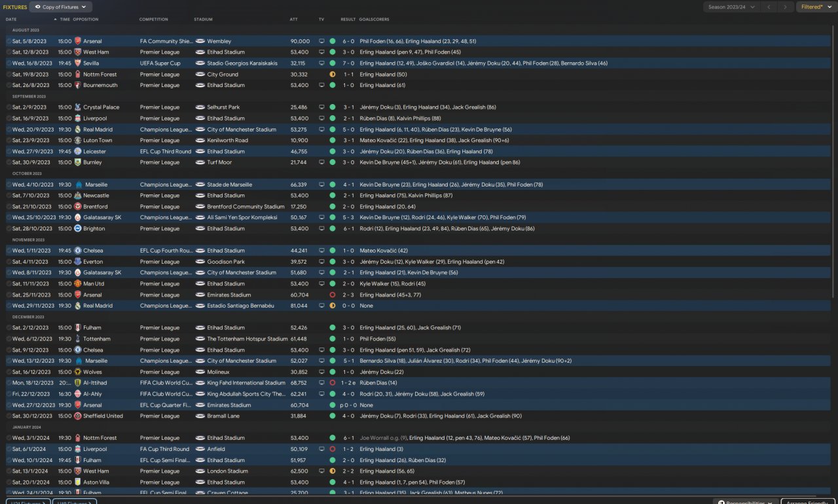The width and height of the screenshot is (838, 504).
Task: Click the 7 - 0 result against Sevilla
Action: click(348, 63)
